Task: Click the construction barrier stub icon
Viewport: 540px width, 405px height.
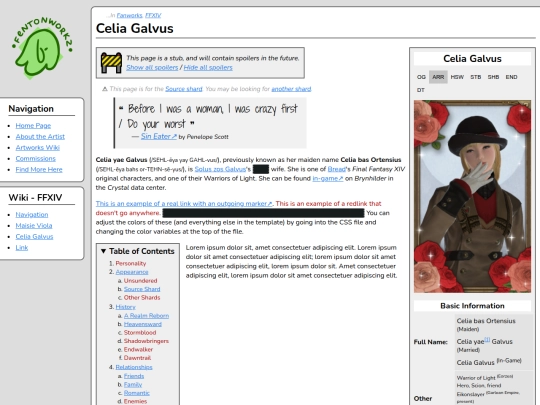Action: coord(111,63)
